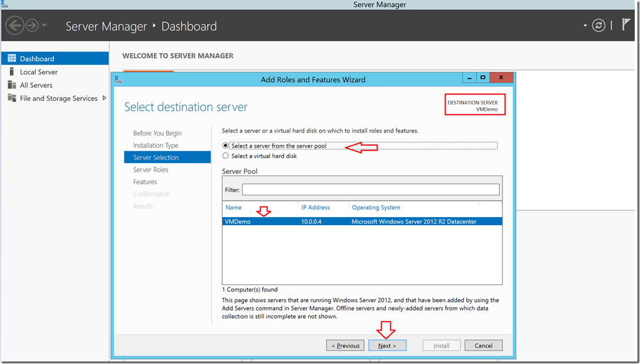The height and width of the screenshot is (364, 640).
Task: Minimize the Add Roles and Features Wizard
Action: click(x=469, y=78)
